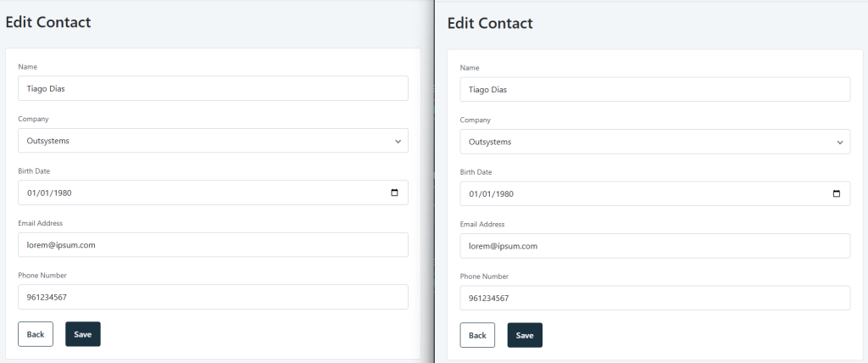Expand the Company chevron arrow in left form
Screen dimensions: 868x363
click(x=398, y=142)
